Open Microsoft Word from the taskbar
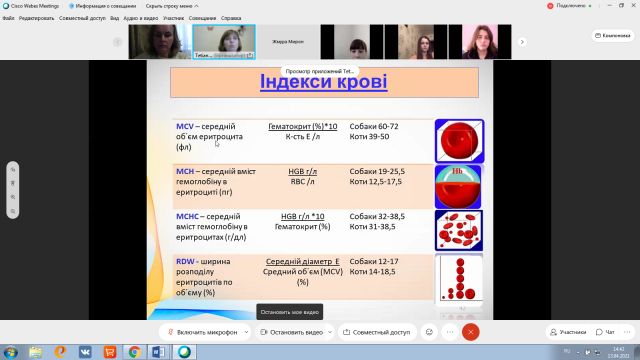 [159, 352]
